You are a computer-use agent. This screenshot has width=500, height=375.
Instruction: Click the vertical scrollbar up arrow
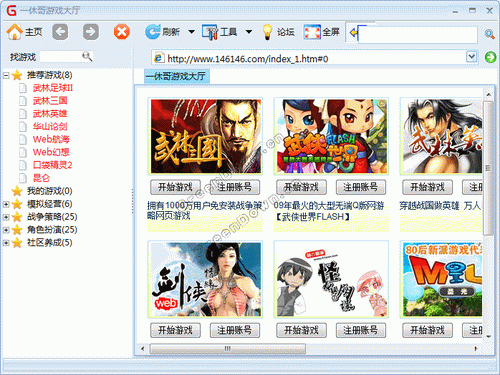click(489, 95)
